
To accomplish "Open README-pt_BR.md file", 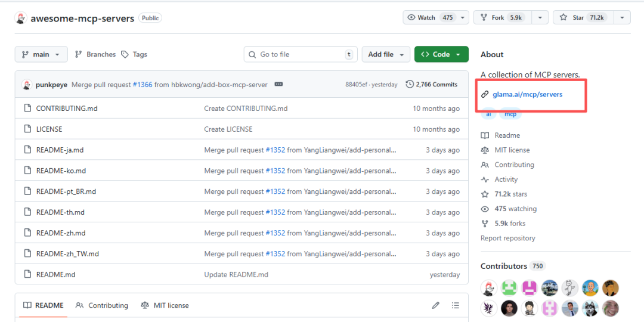I will [66, 191].
